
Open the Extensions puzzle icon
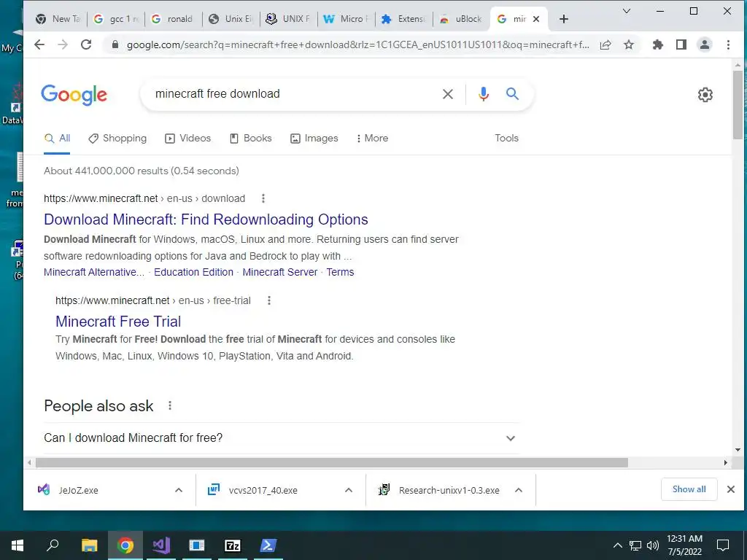658,44
